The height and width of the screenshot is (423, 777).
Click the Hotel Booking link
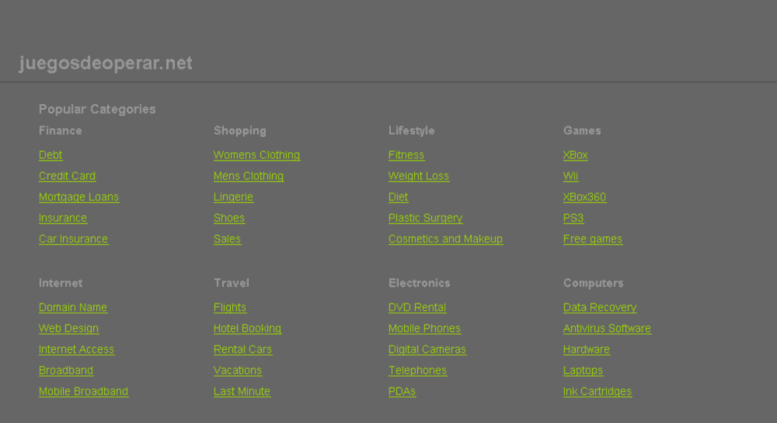point(247,328)
